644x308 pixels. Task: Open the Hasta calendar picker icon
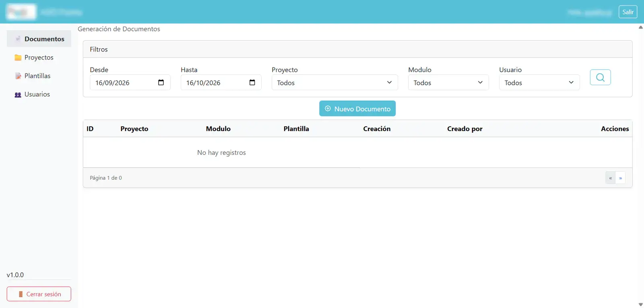[252, 82]
